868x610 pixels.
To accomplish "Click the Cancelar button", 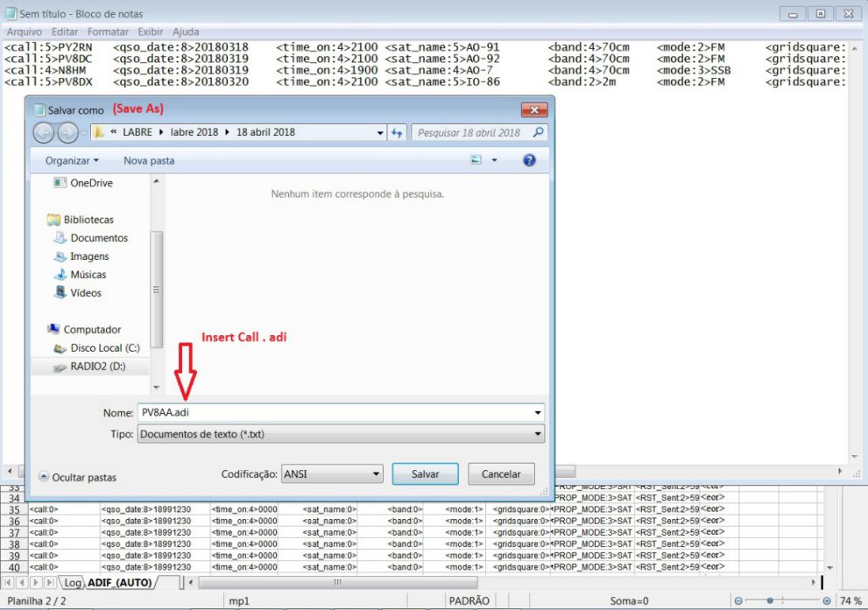I will (x=501, y=474).
